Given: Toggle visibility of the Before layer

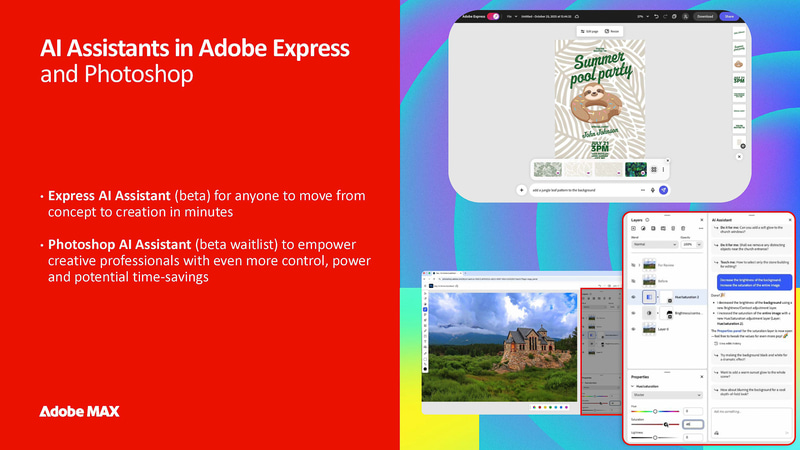Looking at the screenshot, I should [x=633, y=281].
